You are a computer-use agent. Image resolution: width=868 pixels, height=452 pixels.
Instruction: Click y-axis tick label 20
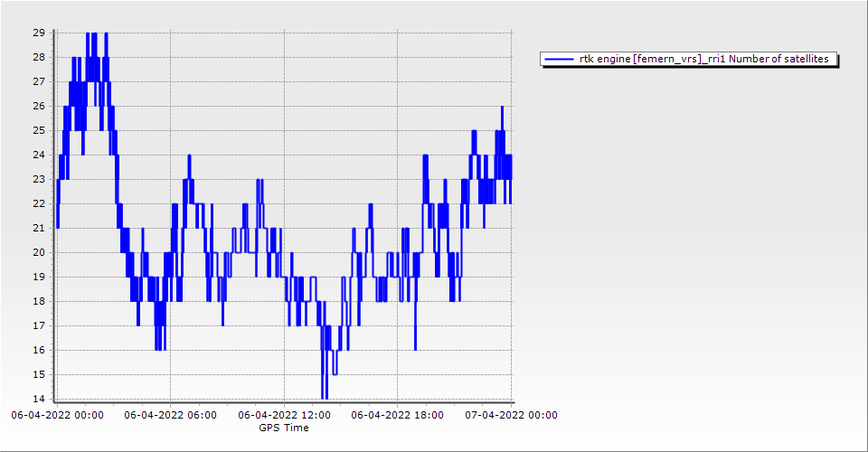[x=39, y=252]
